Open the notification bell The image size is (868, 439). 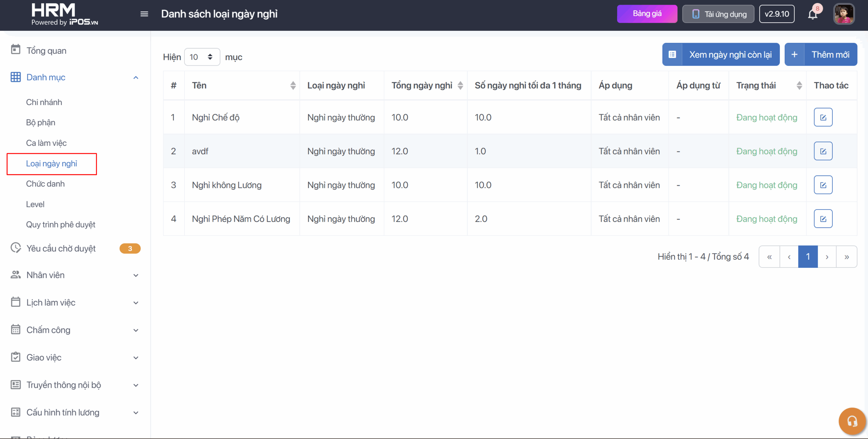coord(812,15)
